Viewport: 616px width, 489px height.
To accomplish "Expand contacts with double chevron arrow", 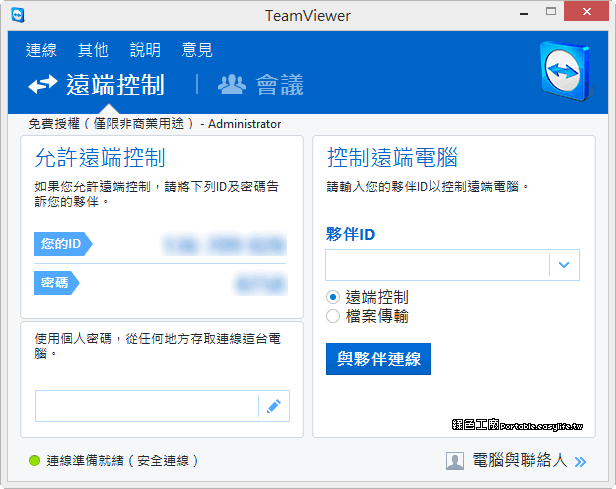I will tap(580, 462).
